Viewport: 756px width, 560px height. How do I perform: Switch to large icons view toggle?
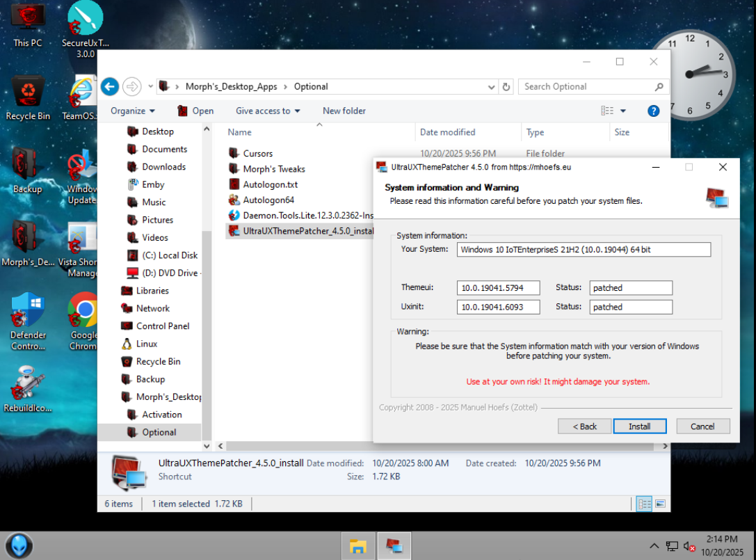tap(660, 504)
